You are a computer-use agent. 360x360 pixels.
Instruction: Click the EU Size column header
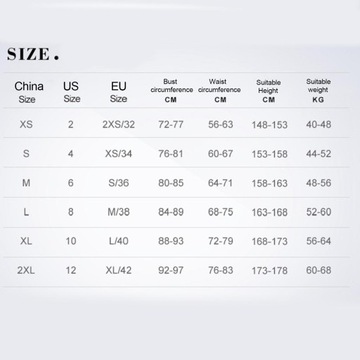[118, 92]
